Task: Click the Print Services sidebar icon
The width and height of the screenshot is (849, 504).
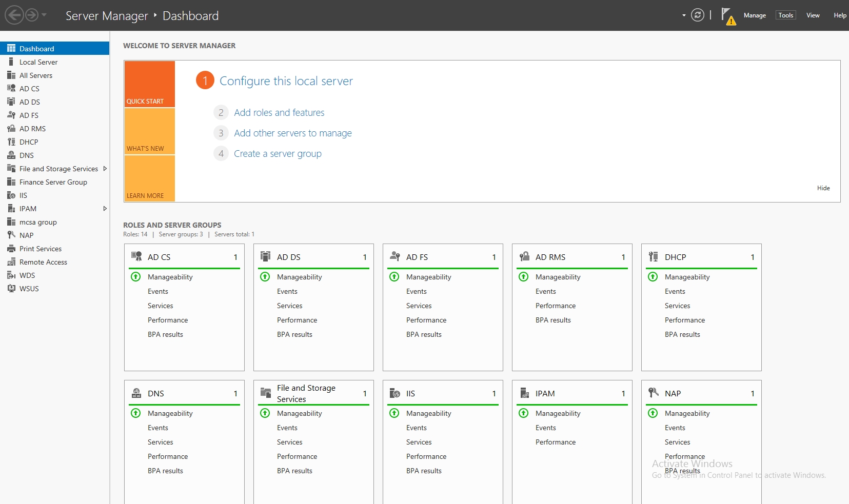Action: [11, 248]
